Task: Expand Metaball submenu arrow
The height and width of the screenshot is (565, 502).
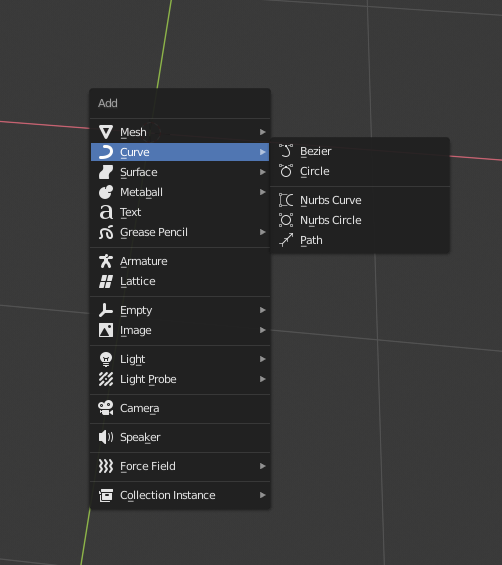Action: (263, 192)
